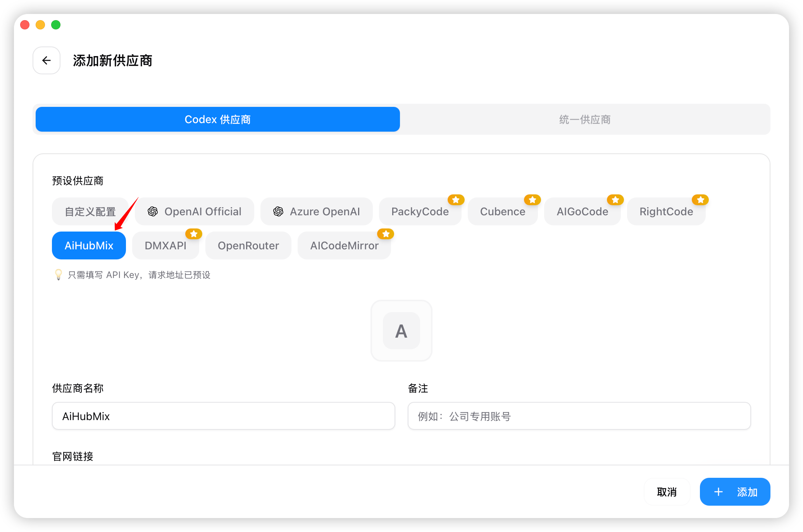Viewport: 803px width, 532px height.
Task: Click the OpenAI logo on Azure OpenAI
Action: 278,211
